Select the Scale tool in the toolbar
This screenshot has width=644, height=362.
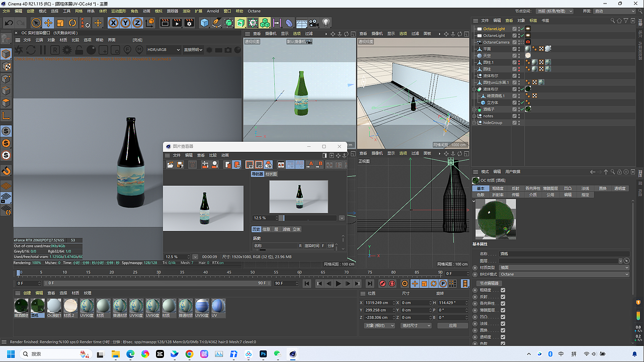(60, 22)
